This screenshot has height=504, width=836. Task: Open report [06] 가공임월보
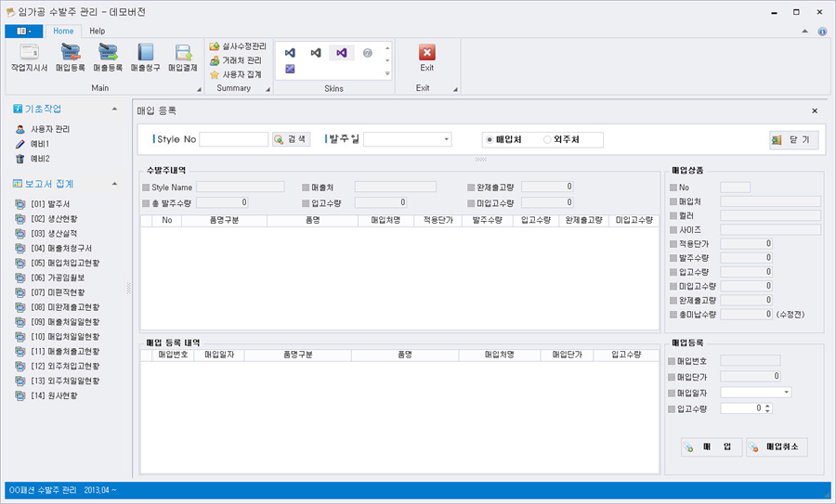click(50, 278)
